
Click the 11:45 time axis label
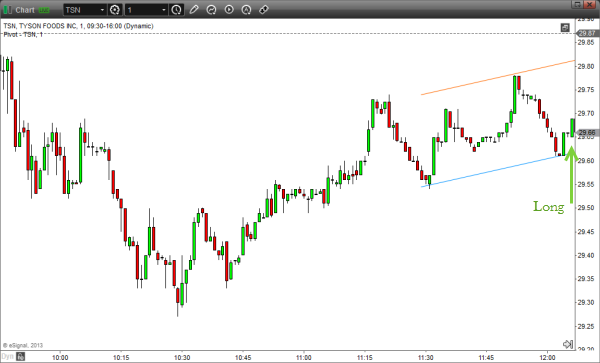tap(486, 358)
